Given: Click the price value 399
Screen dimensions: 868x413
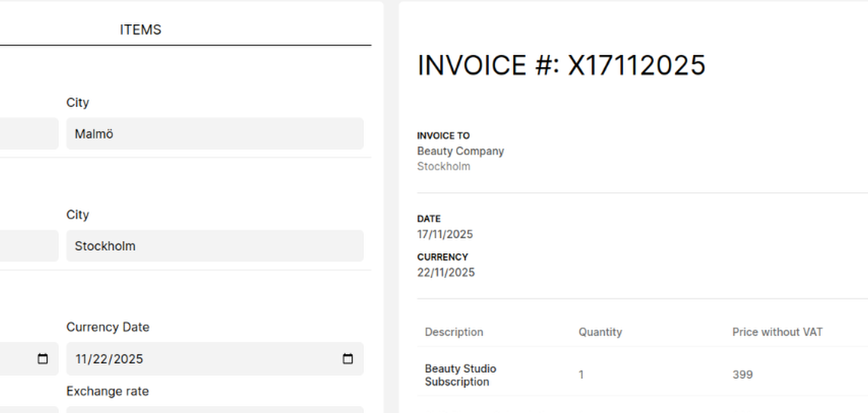Looking at the screenshot, I should pos(742,375).
